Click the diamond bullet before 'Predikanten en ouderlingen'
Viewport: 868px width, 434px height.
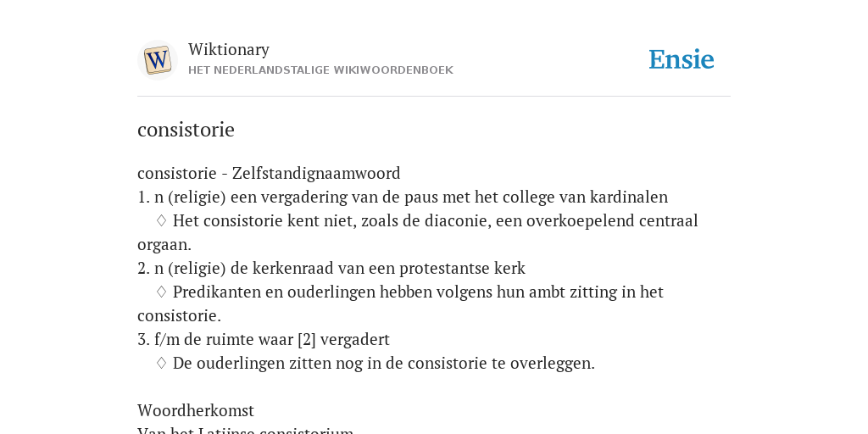coord(161,292)
